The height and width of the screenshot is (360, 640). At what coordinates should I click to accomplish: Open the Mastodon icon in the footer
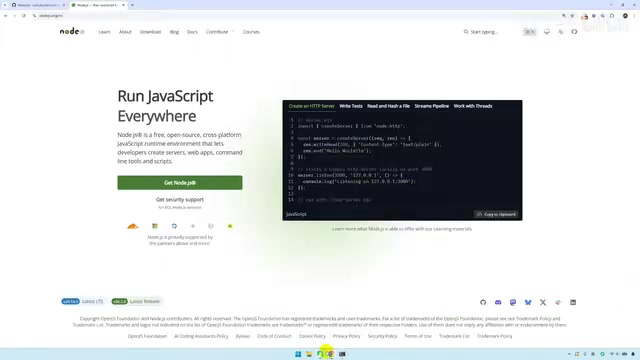click(x=513, y=302)
